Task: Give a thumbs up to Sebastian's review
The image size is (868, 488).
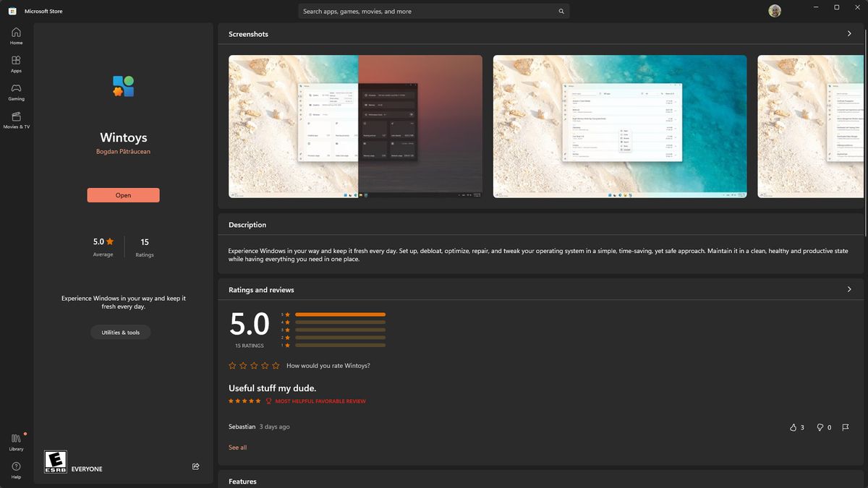Action: pos(793,427)
